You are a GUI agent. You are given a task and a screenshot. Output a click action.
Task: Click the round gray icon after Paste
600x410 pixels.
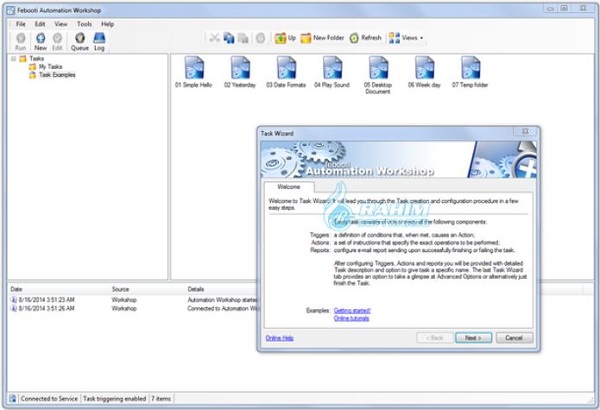click(x=261, y=38)
